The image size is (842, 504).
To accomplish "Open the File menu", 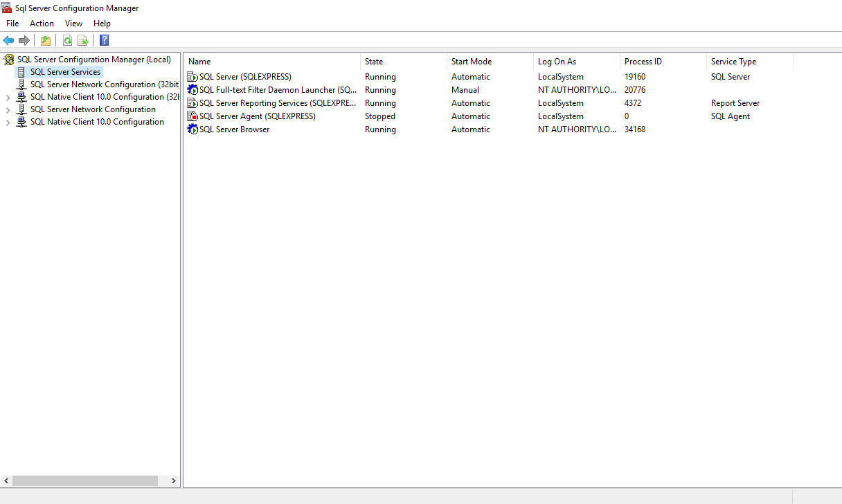I will tap(12, 24).
